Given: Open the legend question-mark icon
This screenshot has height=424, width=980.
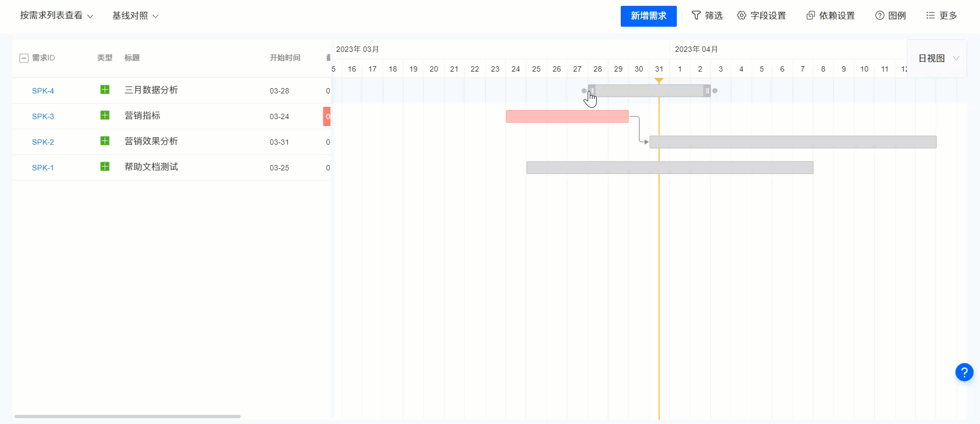Looking at the screenshot, I should (x=880, y=15).
